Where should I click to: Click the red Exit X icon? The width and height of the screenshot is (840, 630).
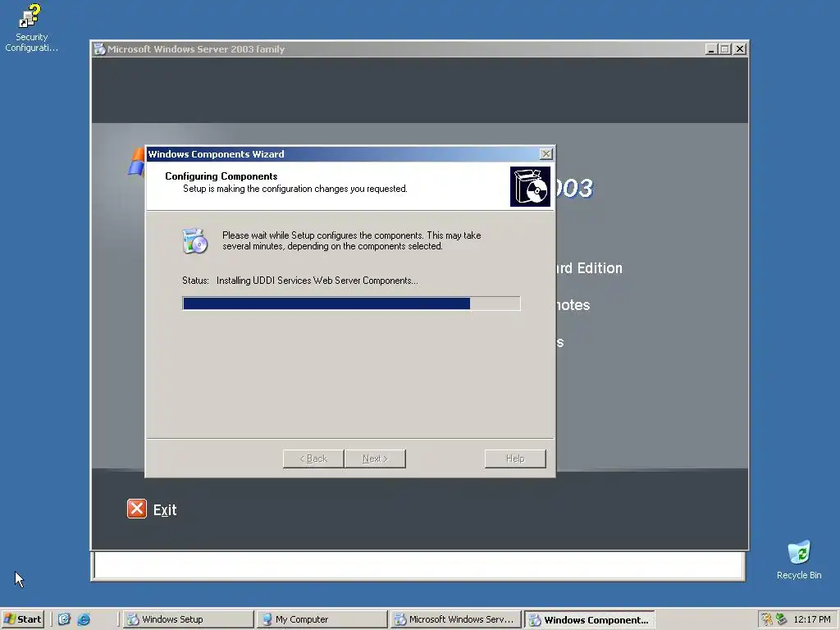(x=137, y=509)
